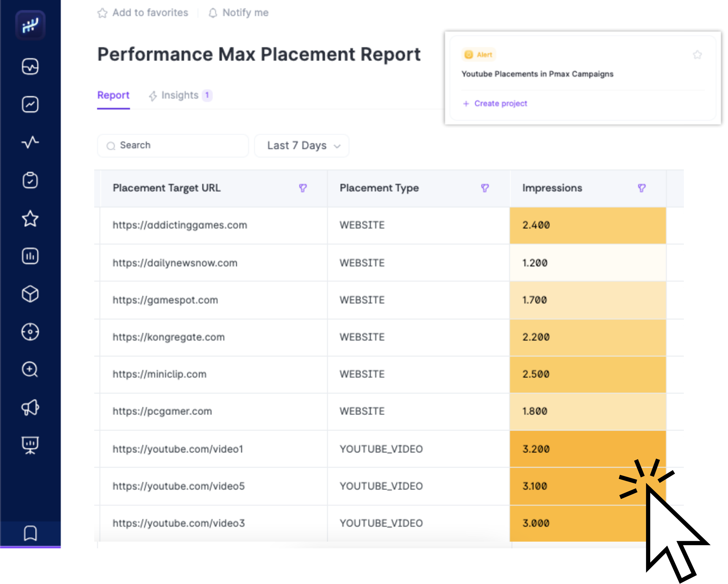This screenshot has height=584, width=728.
Task: Open the magnifier zoom sidebar icon
Action: coord(30,369)
